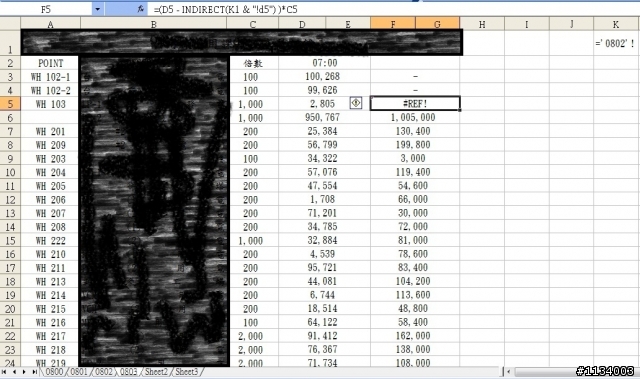This screenshot has width=640, height=379.
Task: Select row 12 header
Action: (10, 199)
